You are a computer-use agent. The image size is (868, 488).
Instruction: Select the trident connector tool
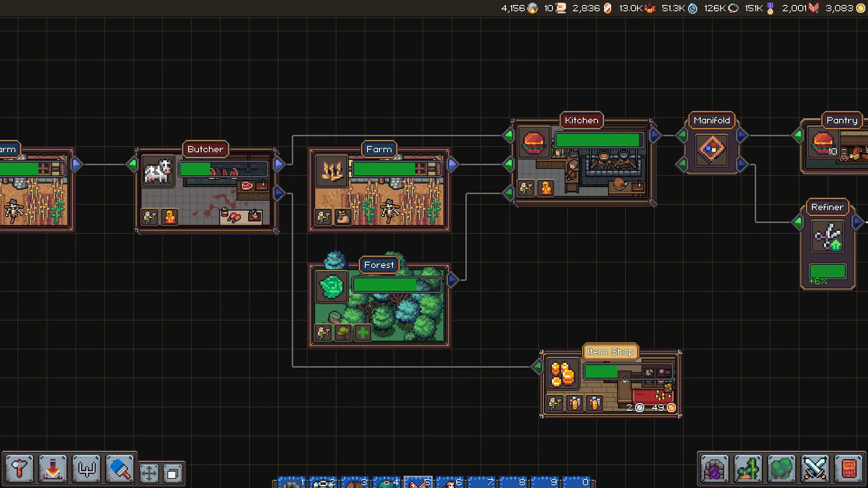[x=86, y=469]
